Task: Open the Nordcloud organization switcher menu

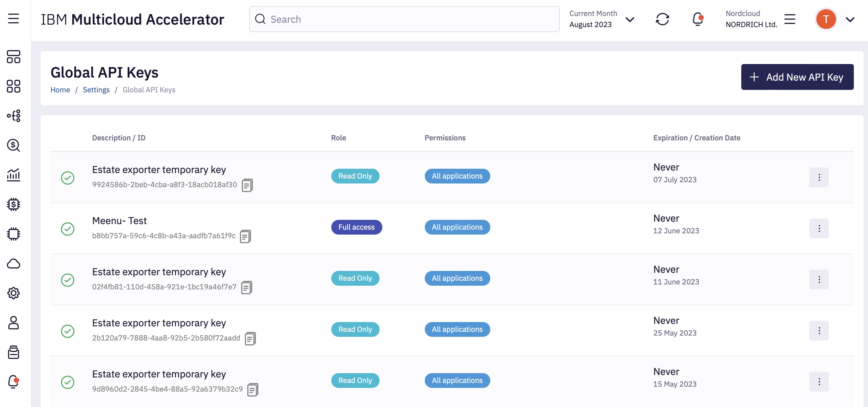Action: click(790, 19)
